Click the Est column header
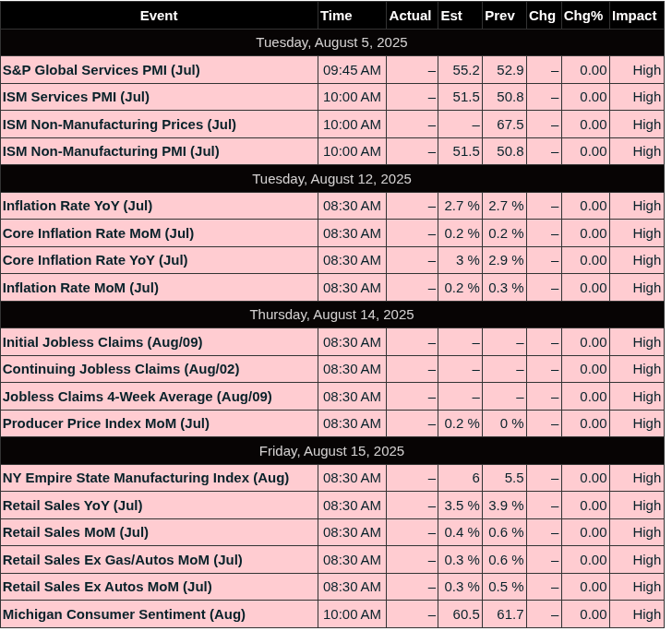 pos(460,16)
